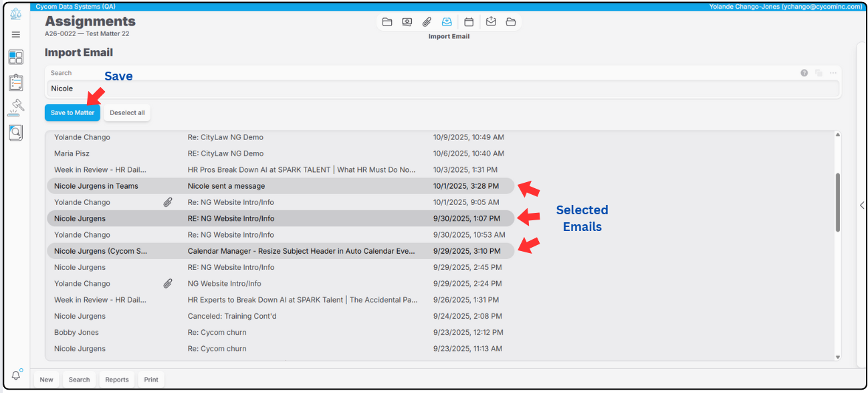Click attachment icon on NG Website Intro/Info 2:24 PM row

168,283
